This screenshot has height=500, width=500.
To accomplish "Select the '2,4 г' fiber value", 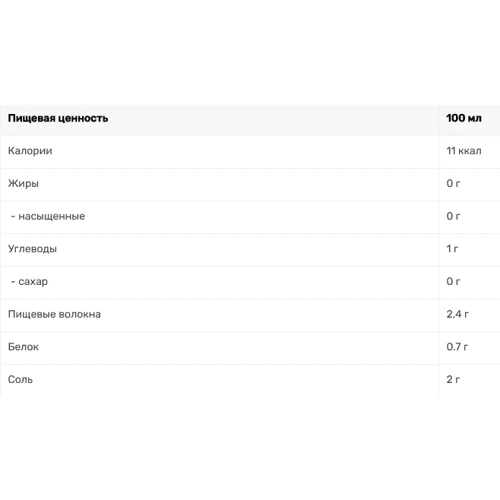I will click(458, 314).
